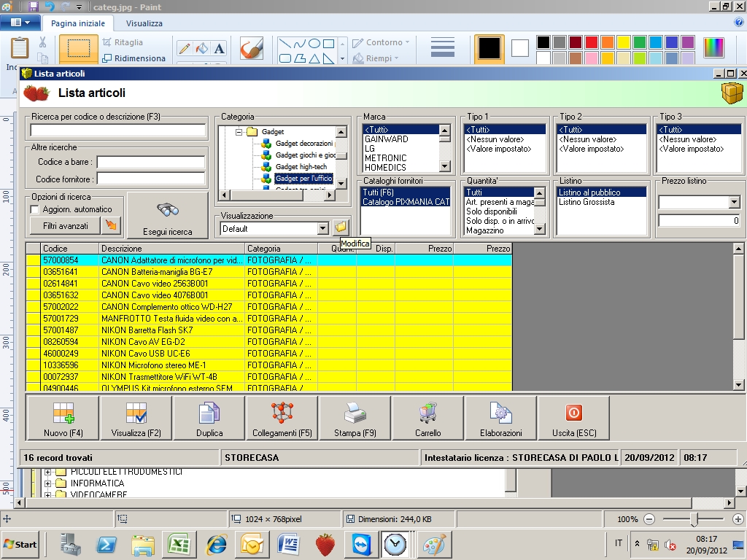Open the Paint application menu button

point(20,23)
